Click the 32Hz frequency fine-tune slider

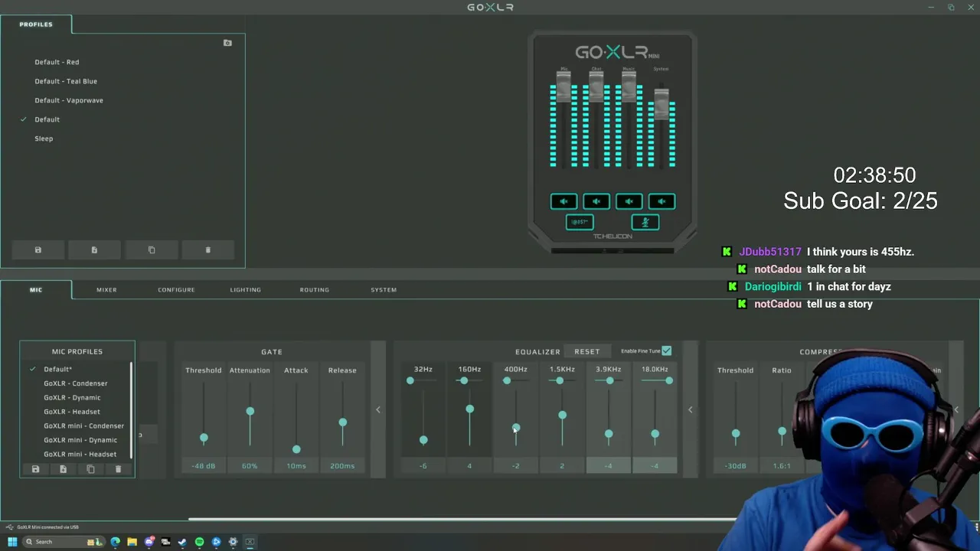(410, 380)
